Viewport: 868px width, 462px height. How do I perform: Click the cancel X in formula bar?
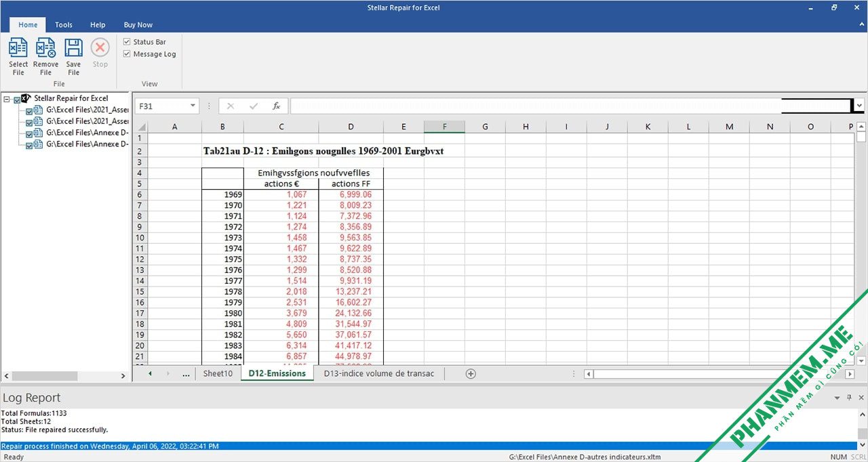pyautogui.click(x=231, y=106)
